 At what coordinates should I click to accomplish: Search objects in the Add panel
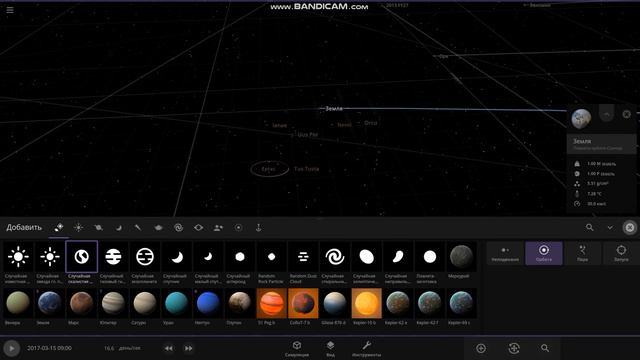[589, 227]
